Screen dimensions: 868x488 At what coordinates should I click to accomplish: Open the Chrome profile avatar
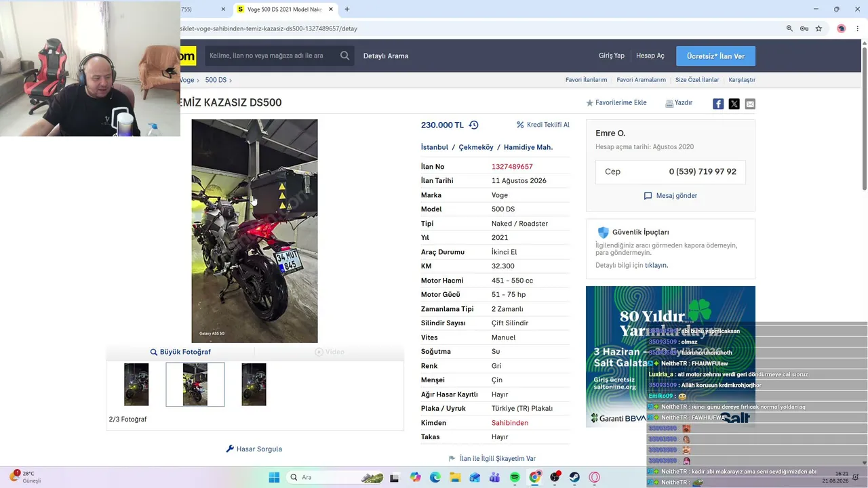(841, 28)
